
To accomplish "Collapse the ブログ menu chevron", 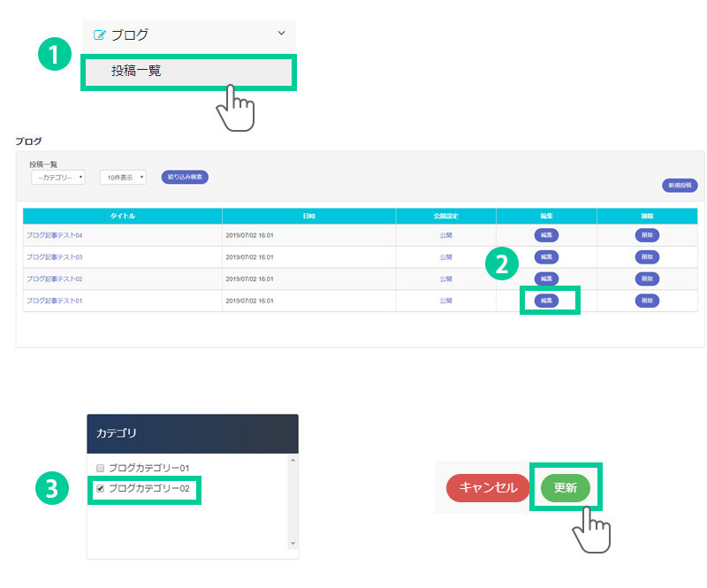I will 282,34.
